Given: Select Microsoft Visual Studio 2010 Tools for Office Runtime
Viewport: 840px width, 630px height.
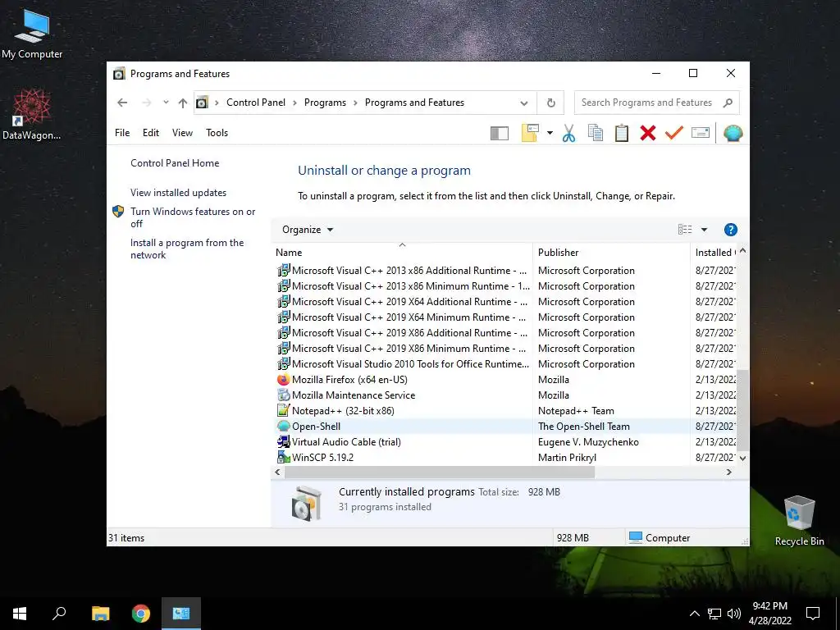Looking at the screenshot, I should pos(505,363).
